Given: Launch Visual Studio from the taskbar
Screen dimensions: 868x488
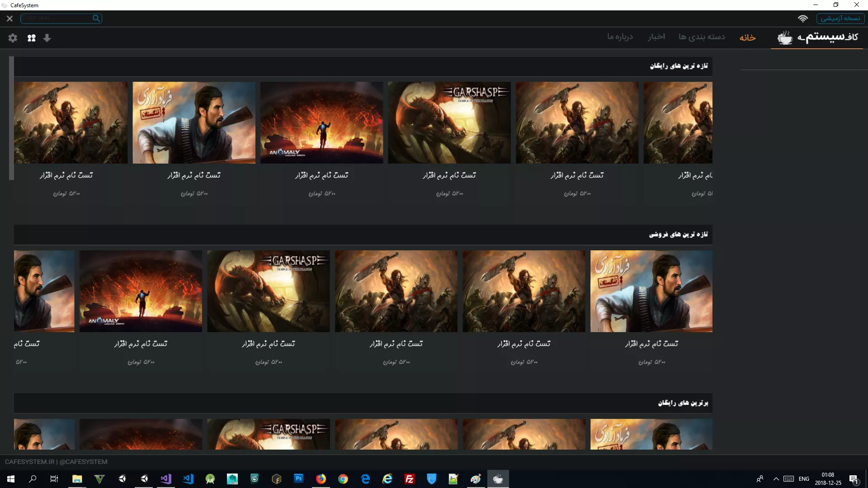Looking at the screenshot, I should click(x=166, y=479).
